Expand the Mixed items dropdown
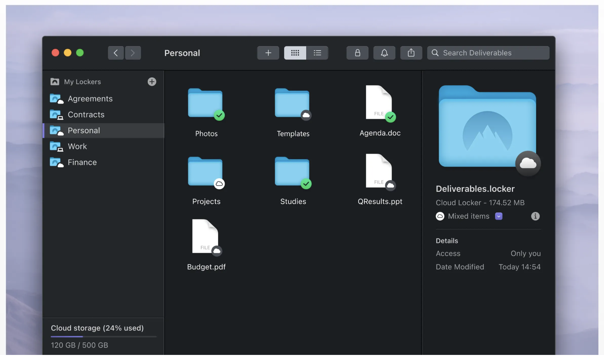The width and height of the screenshot is (604, 364). tap(499, 216)
